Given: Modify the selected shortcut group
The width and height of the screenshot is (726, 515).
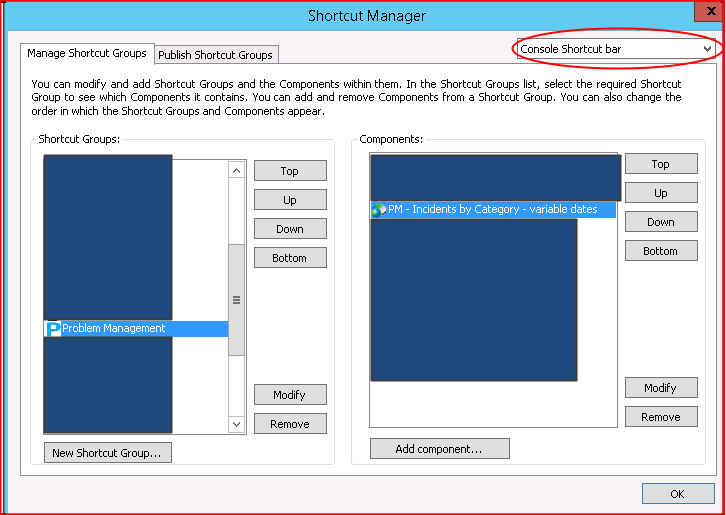Looking at the screenshot, I should tap(290, 395).
